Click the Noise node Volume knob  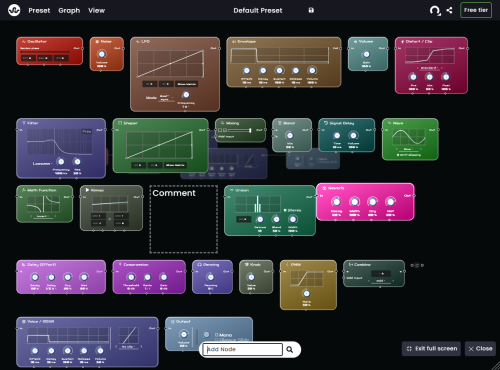(102, 54)
